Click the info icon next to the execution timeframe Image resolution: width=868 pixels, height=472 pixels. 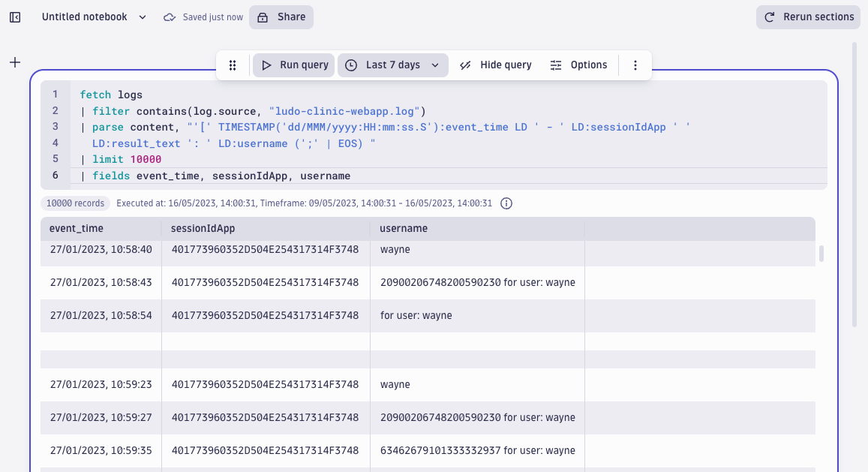[506, 203]
